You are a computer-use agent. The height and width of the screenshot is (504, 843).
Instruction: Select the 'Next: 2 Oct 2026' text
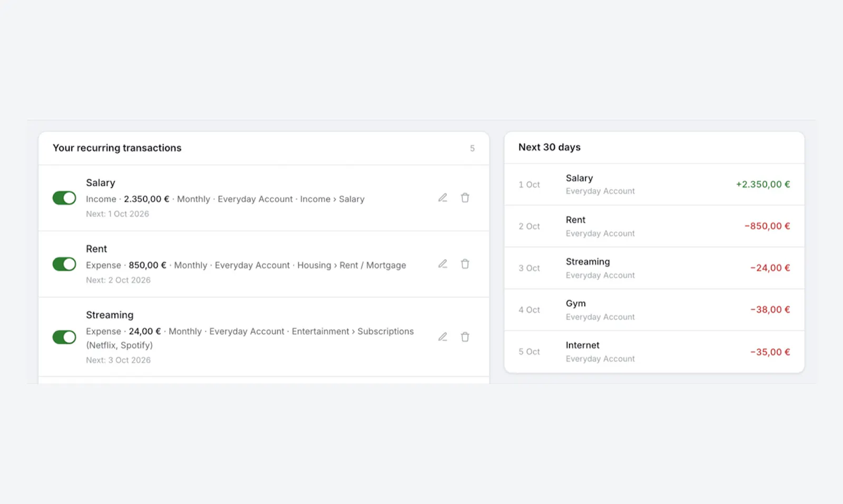coord(118,280)
